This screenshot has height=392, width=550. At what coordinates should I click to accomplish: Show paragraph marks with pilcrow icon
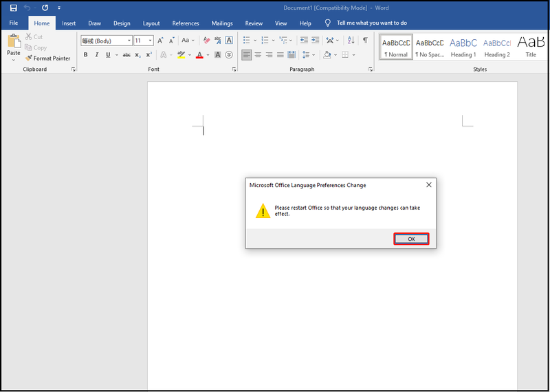[x=365, y=41]
